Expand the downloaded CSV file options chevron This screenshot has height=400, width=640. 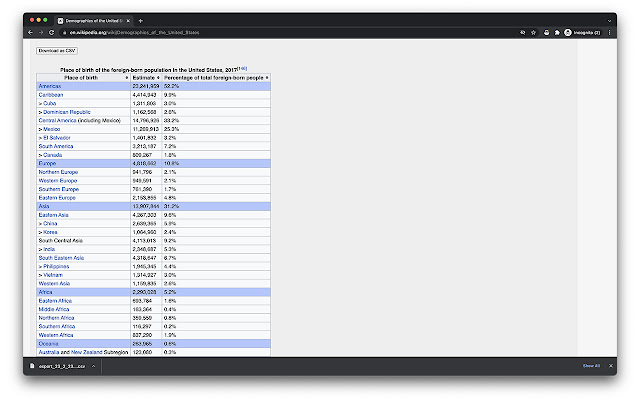93,366
